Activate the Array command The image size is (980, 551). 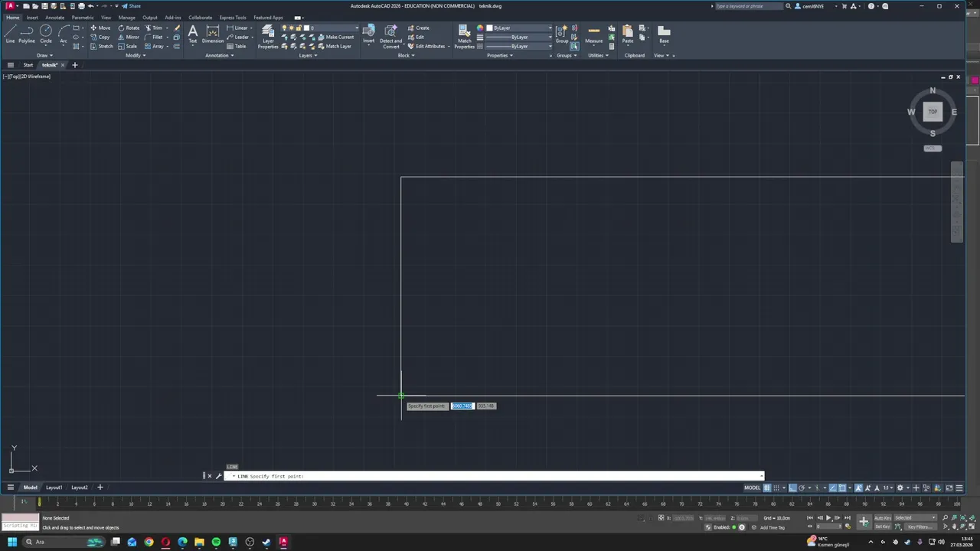tap(154, 46)
